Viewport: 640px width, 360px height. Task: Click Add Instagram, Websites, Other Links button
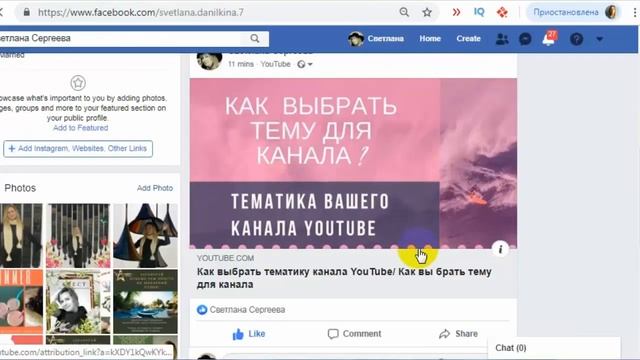click(x=78, y=149)
